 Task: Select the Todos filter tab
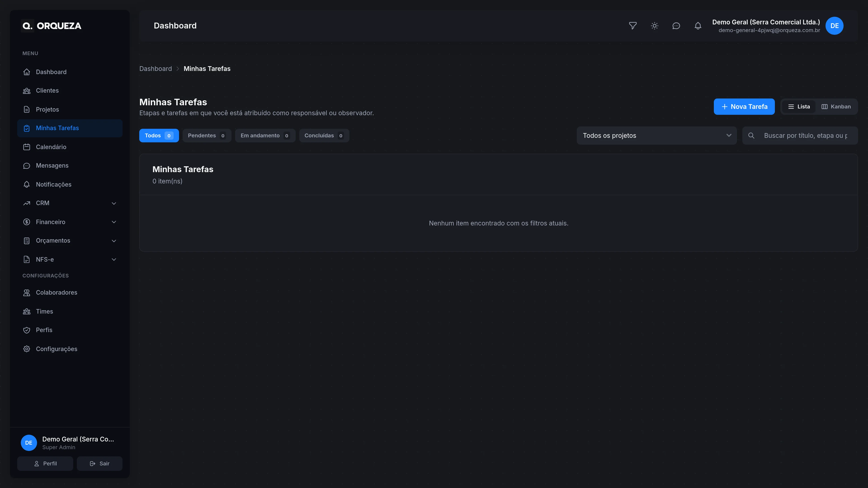click(159, 136)
